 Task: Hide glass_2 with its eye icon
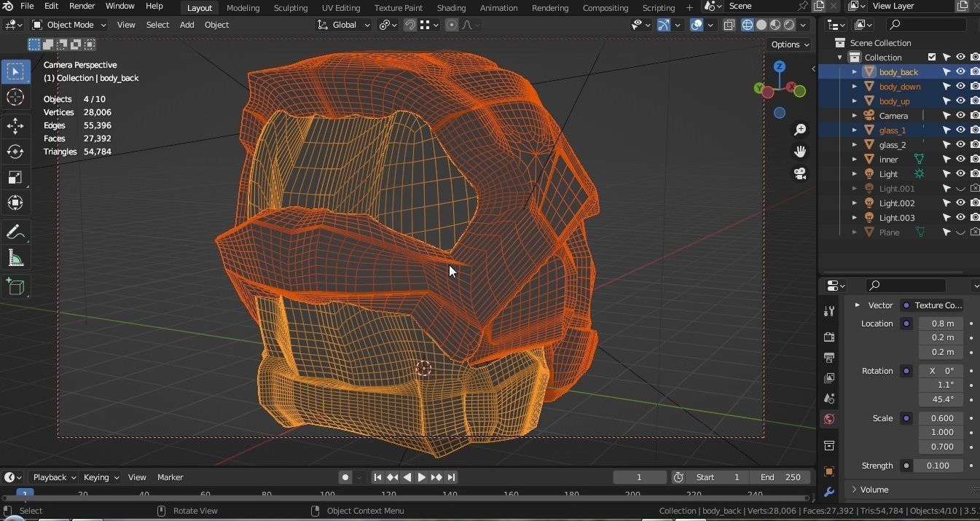pyautogui.click(x=960, y=145)
